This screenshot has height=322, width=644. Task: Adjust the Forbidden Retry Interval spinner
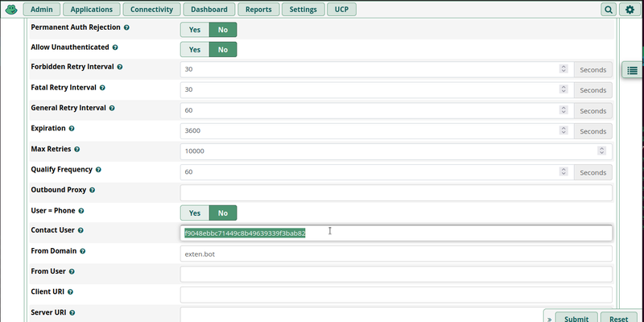coord(563,69)
